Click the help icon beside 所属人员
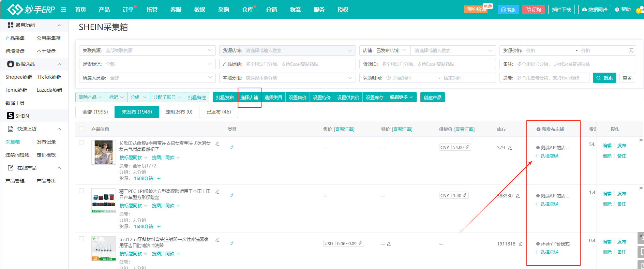The image size is (644, 269). [x=103, y=78]
